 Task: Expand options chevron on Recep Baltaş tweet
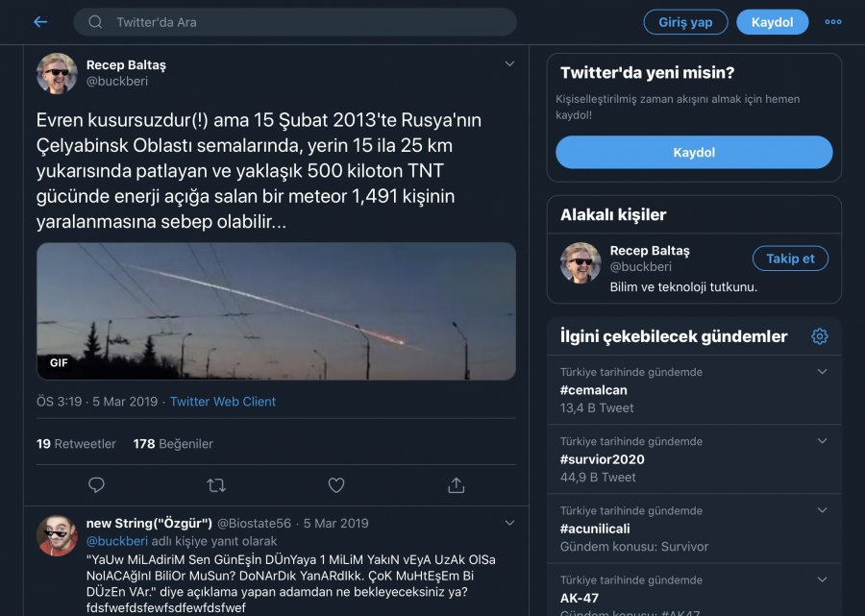[509, 64]
